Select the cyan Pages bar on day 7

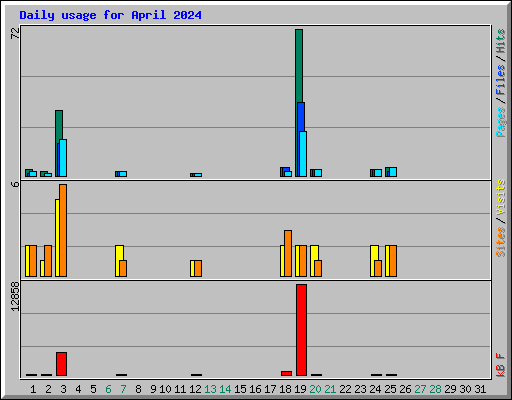click(x=123, y=174)
